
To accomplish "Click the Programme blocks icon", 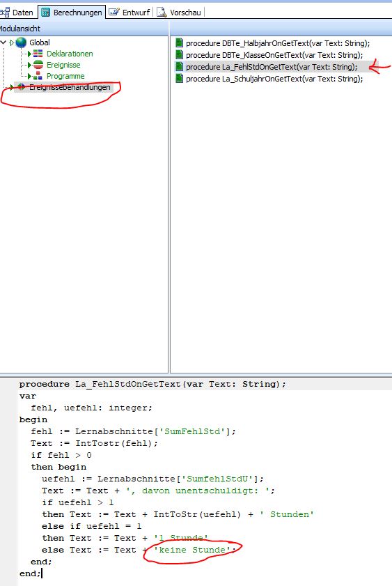I will tap(38, 76).
